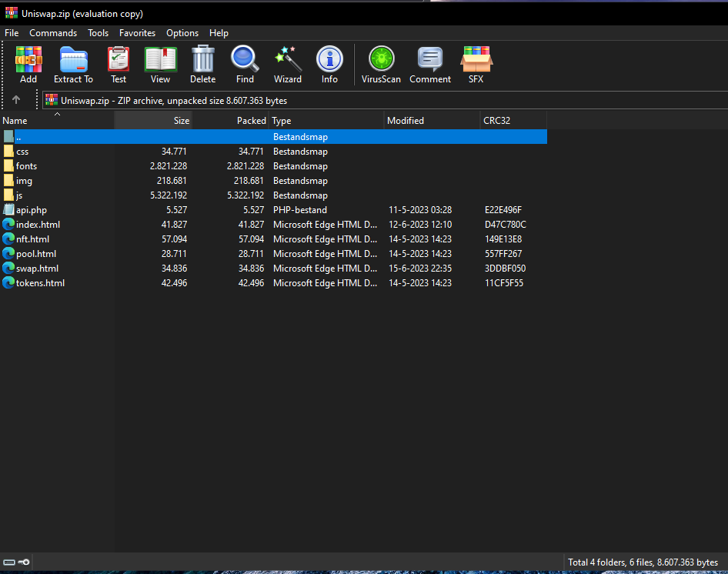Image resolution: width=728 pixels, height=574 pixels.
Task: Create SFX self-extracting archive
Action: point(476,65)
